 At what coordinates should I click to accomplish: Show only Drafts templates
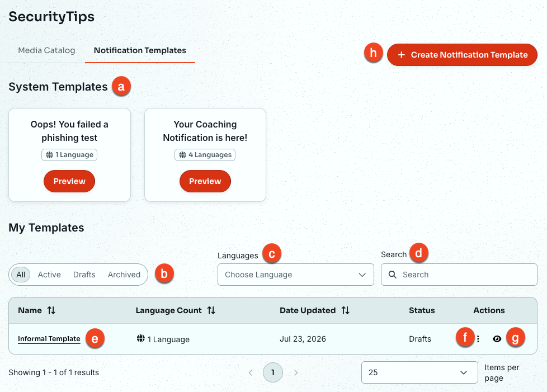tap(84, 275)
